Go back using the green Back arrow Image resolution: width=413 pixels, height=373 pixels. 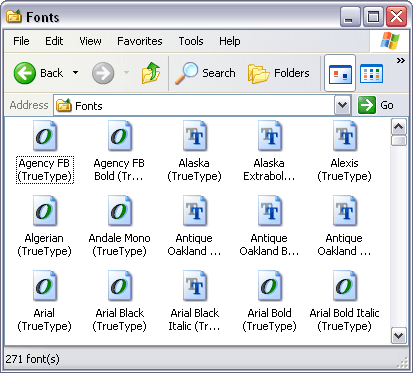pos(25,73)
